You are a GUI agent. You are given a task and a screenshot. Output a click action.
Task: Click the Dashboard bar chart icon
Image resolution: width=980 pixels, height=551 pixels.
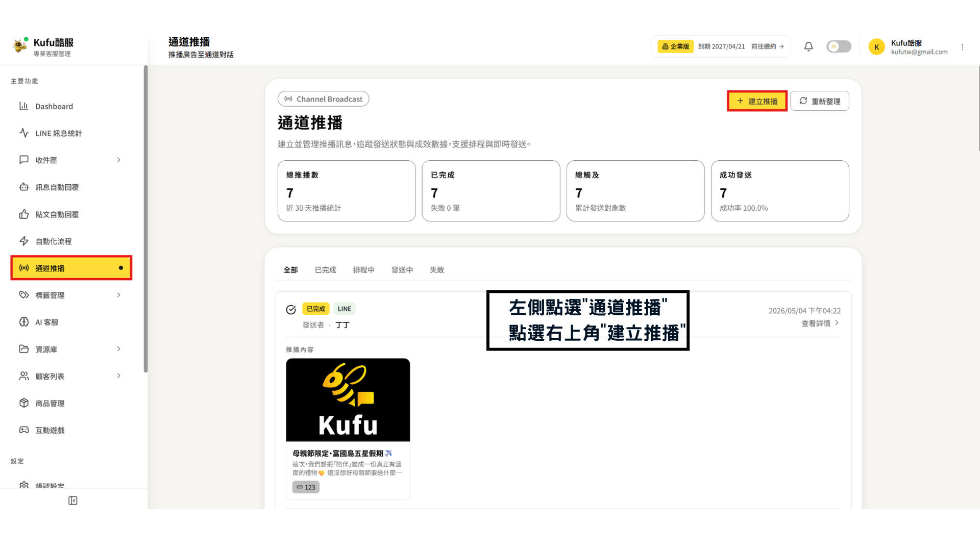[23, 106]
